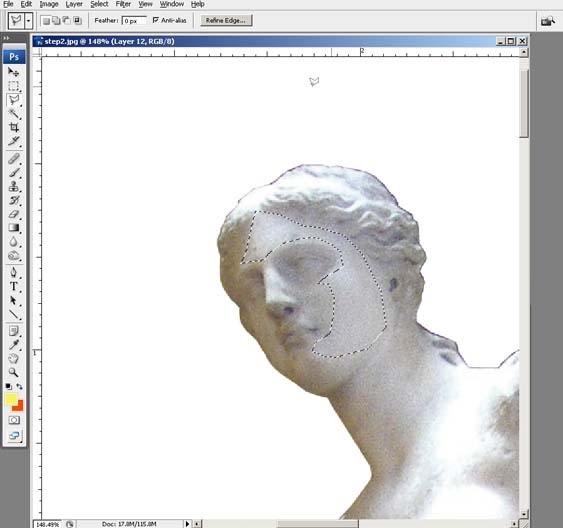Select the Healing Brush tool
This screenshot has width=563, height=528.
(x=14, y=159)
